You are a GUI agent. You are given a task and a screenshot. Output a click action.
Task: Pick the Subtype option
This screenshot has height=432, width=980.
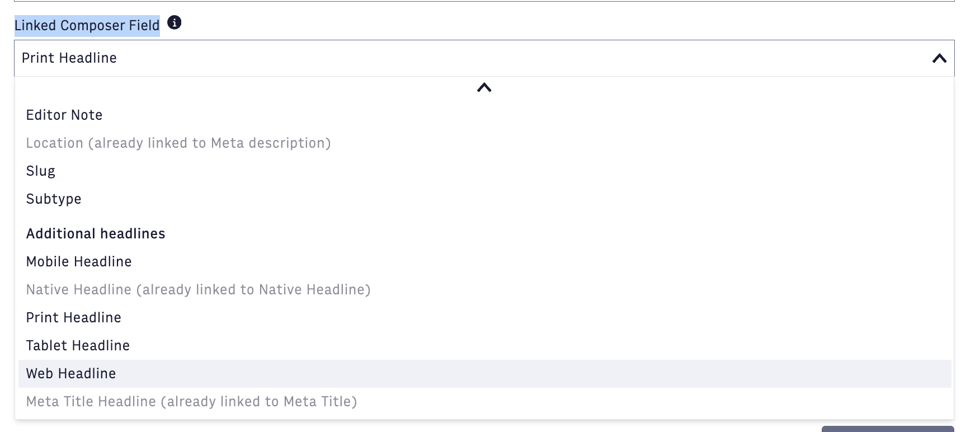(x=484, y=199)
